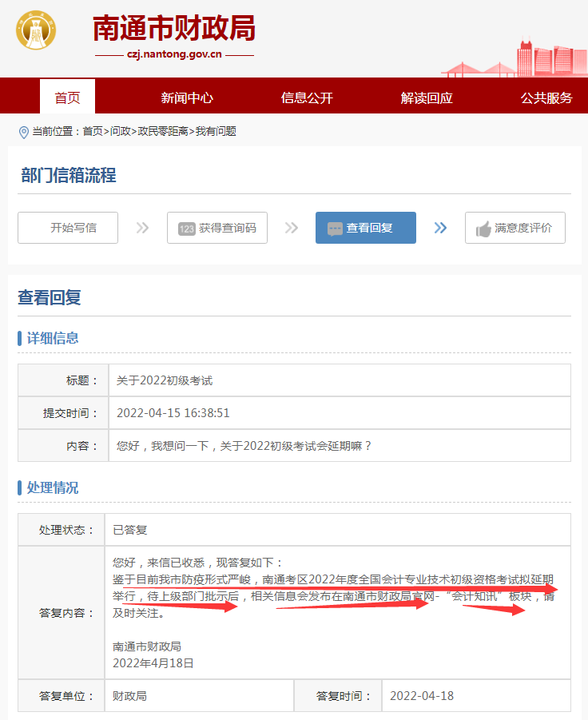Click the title value 关于2022初级考试
This screenshot has height=720, width=588.
point(165,380)
